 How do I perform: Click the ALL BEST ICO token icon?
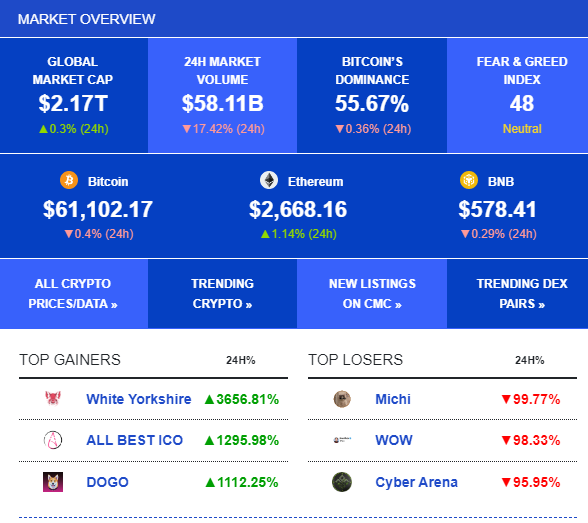[53, 440]
